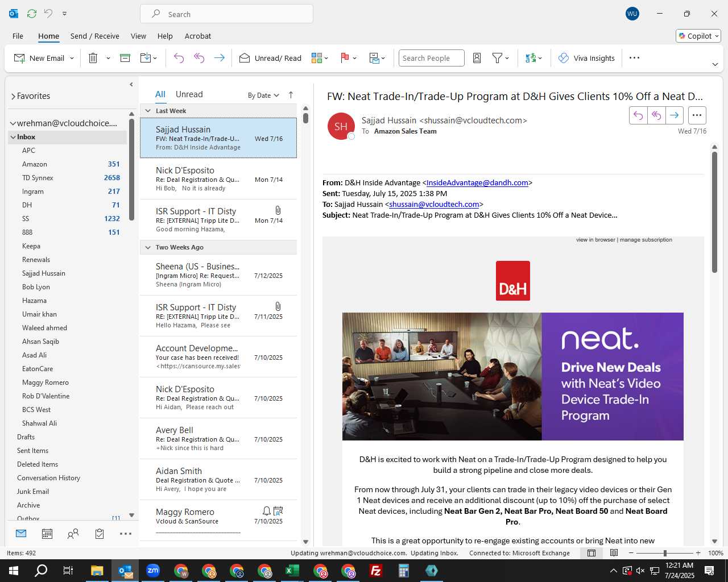Screen dimensions: 728x582
Task: Adjust the zoom slider handle
Action: (x=665, y=553)
